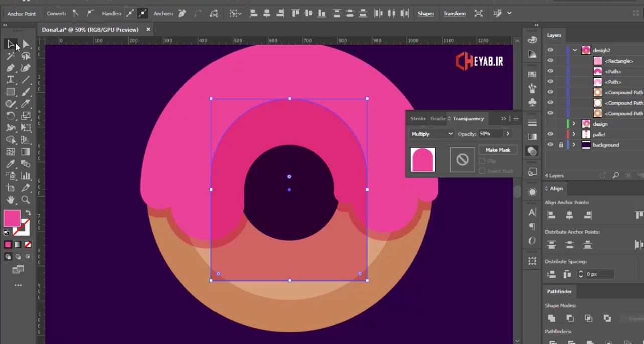Switch to the Stroke tab
Screen dimensions: 644x344
coord(418,119)
